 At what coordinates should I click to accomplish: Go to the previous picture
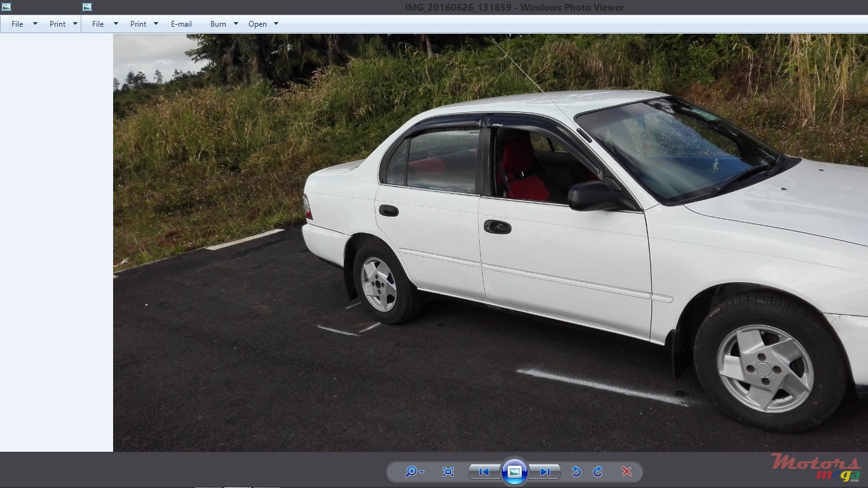(484, 471)
